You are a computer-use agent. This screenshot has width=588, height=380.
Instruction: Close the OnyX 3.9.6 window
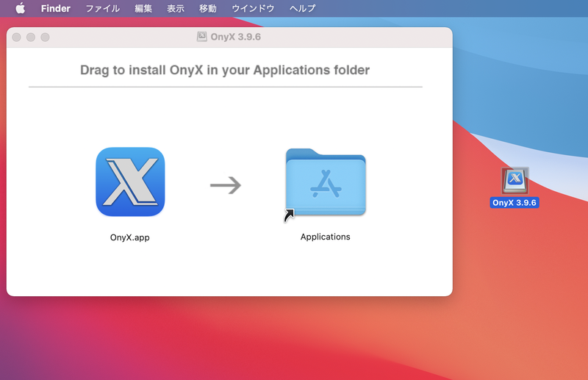click(x=16, y=37)
